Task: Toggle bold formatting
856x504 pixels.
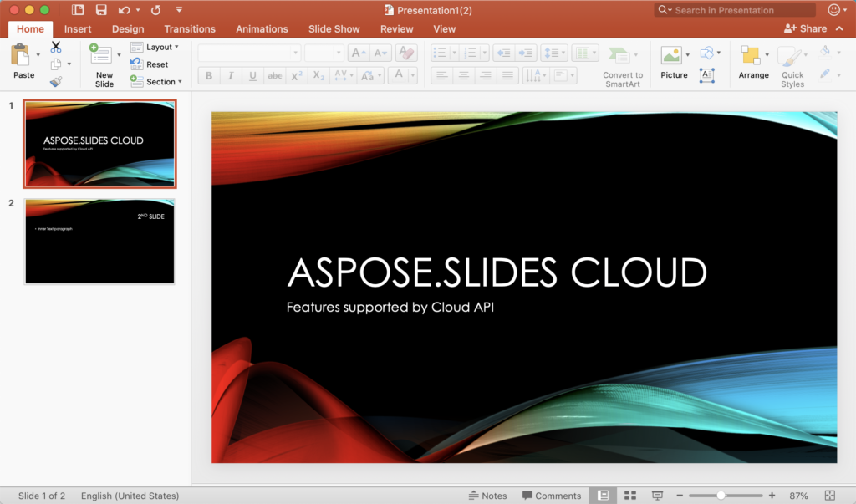Action: pyautogui.click(x=208, y=75)
